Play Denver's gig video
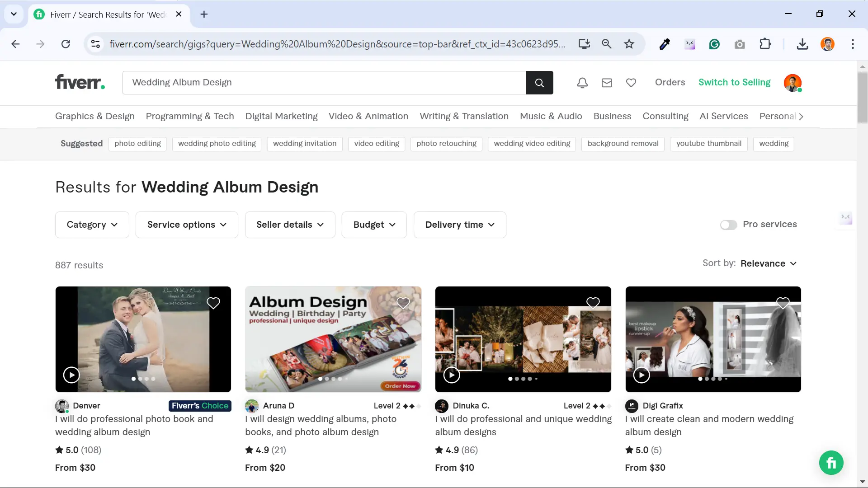868x488 pixels. [71, 375]
